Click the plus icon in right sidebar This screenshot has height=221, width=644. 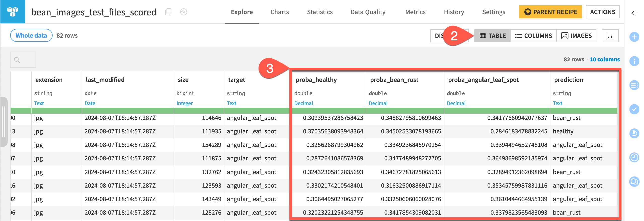pyautogui.click(x=634, y=37)
